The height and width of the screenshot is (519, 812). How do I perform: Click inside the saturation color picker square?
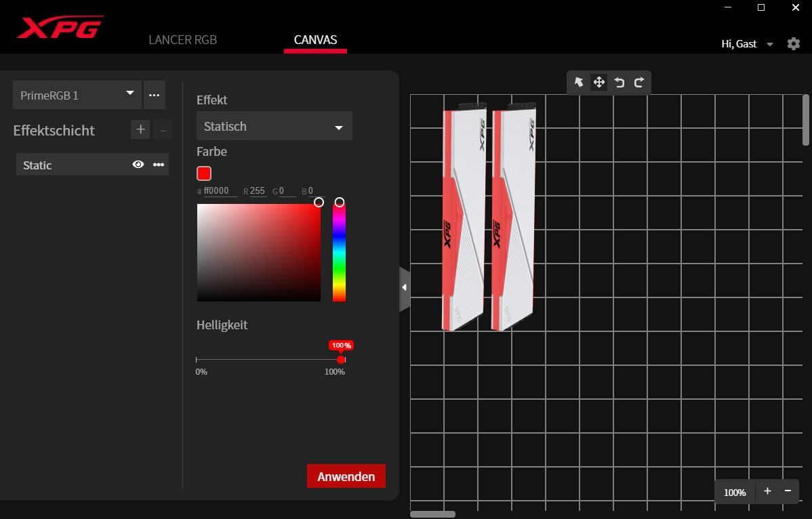tap(259, 253)
